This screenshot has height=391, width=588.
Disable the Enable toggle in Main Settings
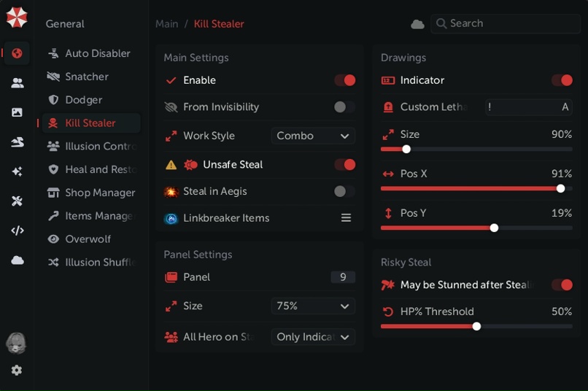coord(344,80)
